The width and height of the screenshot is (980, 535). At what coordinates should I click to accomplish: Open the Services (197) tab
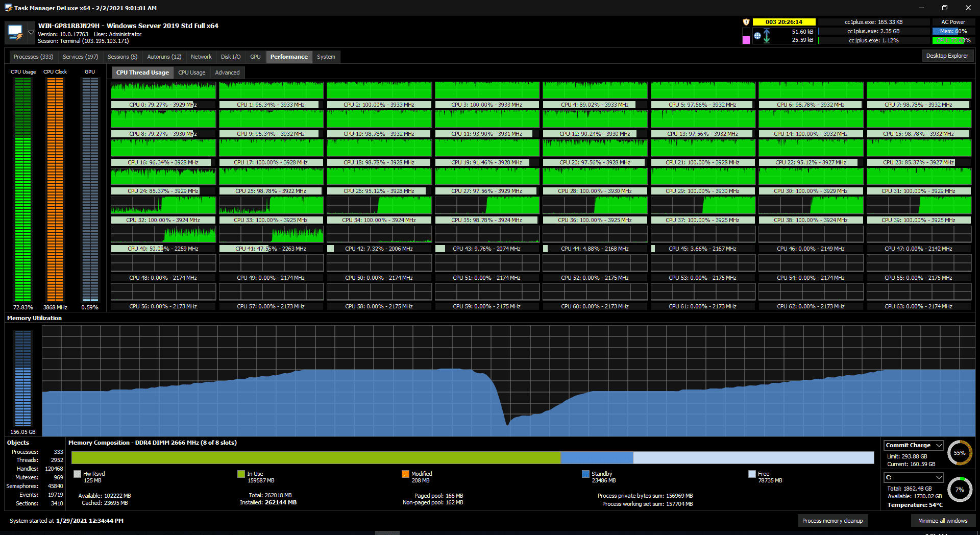(80, 57)
